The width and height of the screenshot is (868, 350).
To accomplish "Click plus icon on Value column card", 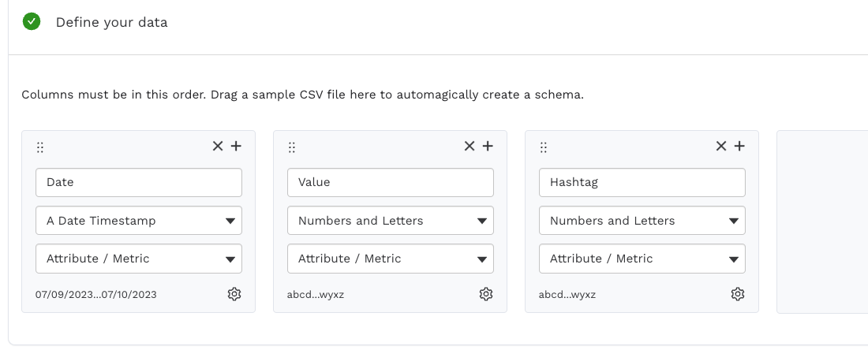I will click(488, 146).
